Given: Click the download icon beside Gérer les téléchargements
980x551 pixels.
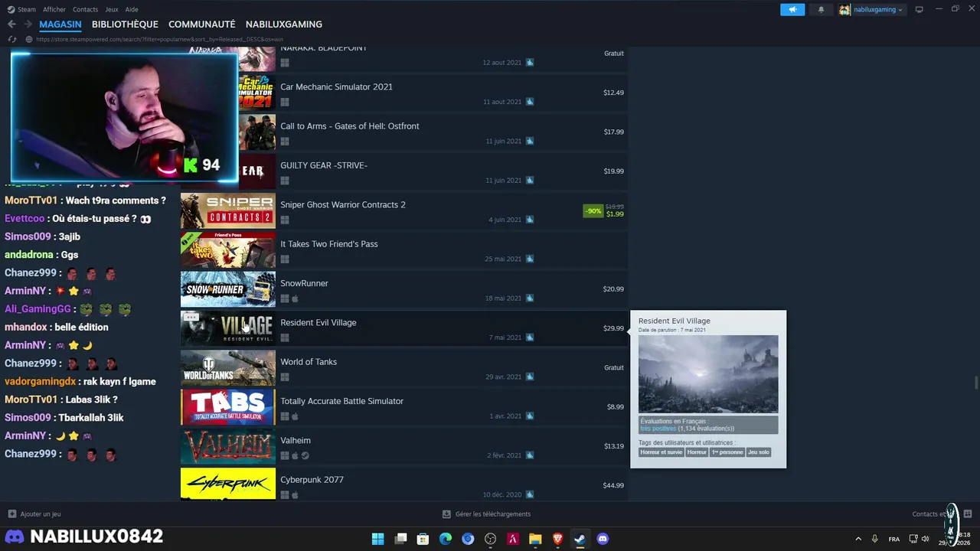Looking at the screenshot, I should pyautogui.click(x=446, y=514).
